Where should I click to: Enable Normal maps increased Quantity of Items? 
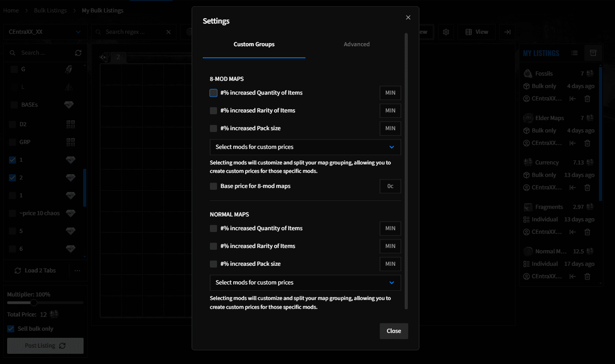[213, 228]
